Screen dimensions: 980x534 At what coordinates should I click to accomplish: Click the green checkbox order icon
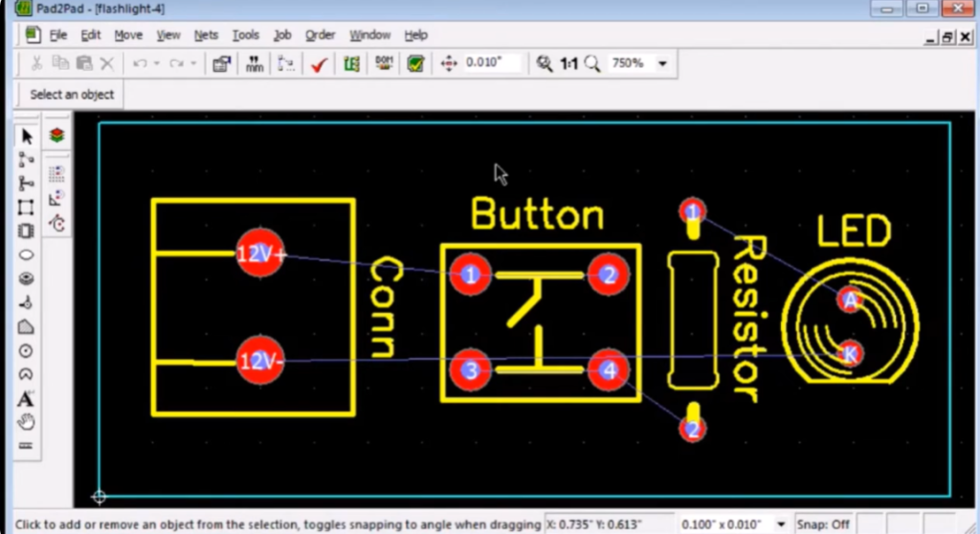pyautogui.click(x=415, y=63)
